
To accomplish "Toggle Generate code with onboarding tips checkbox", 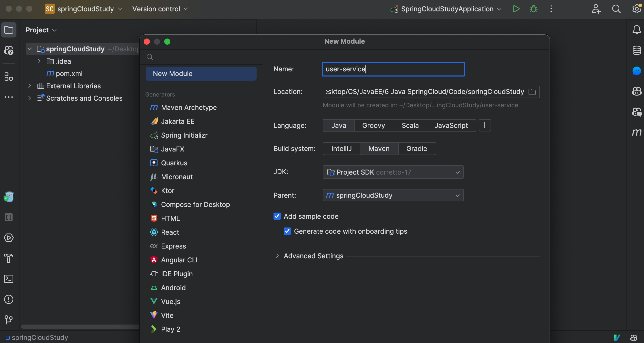I will coord(287,231).
